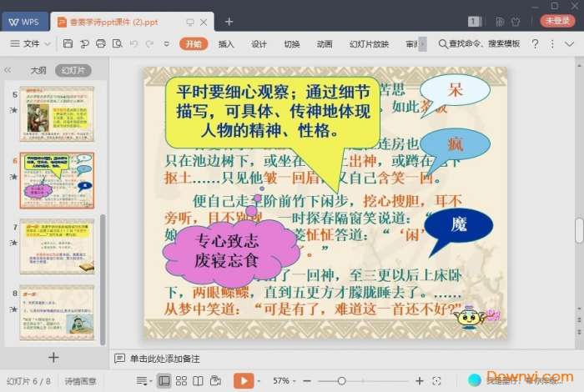Select slide 8 thumbnail
Viewport: 584px width, 392px height.
click(57, 313)
